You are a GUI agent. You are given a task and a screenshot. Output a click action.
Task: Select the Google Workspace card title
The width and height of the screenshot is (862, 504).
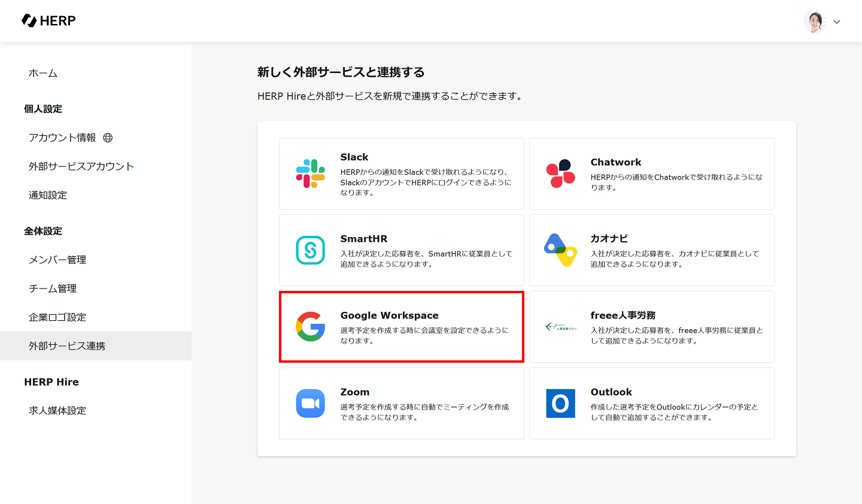click(390, 315)
